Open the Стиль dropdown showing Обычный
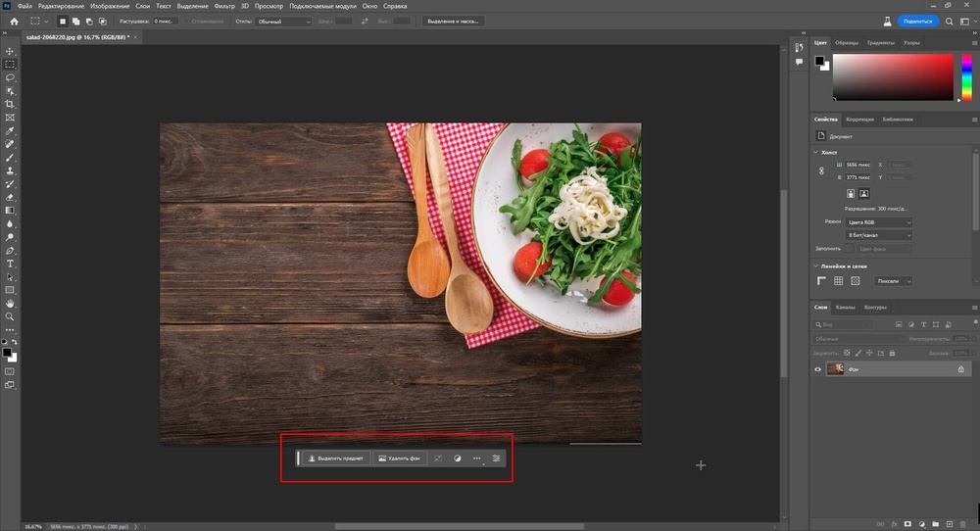Viewport: 980px width, 531px height. pos(283,22)
